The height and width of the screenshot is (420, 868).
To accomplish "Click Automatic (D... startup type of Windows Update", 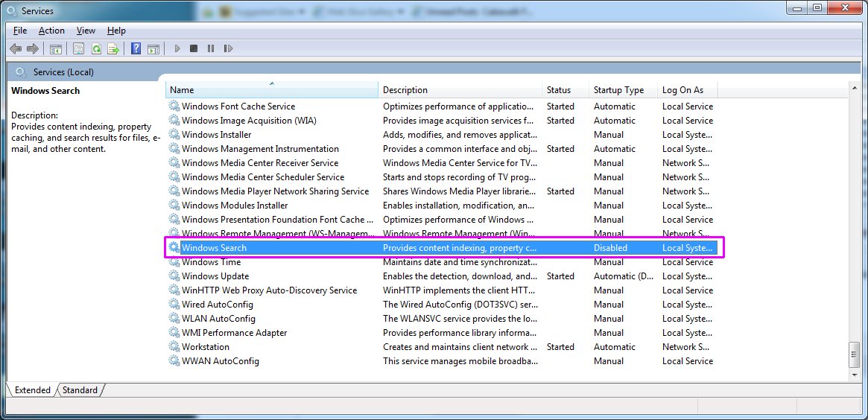I will coord(624,276).
